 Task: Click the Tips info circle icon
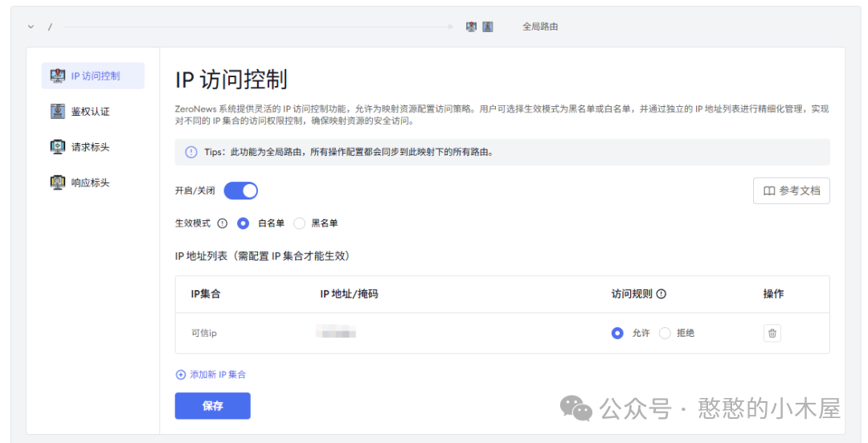coord(190,152)
